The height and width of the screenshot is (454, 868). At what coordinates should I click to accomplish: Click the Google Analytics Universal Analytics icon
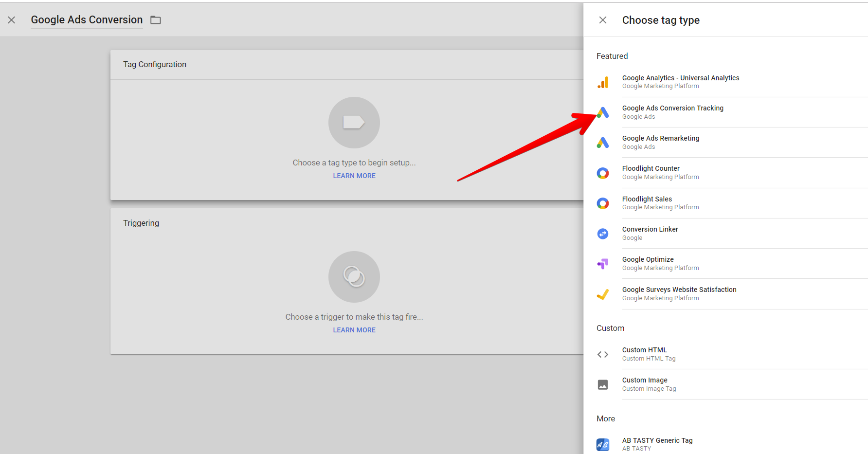[603, 82]
